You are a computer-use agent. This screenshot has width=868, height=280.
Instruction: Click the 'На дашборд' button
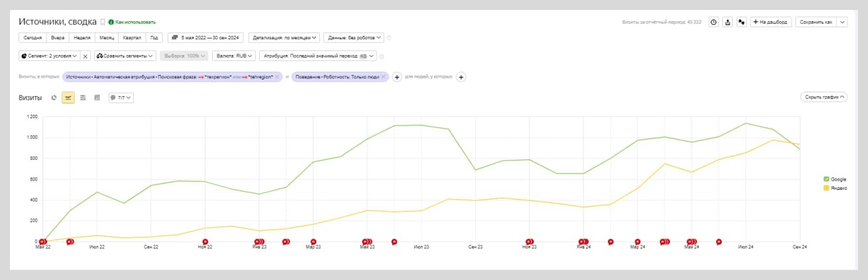pyautogui.click(x=771, y=22)
